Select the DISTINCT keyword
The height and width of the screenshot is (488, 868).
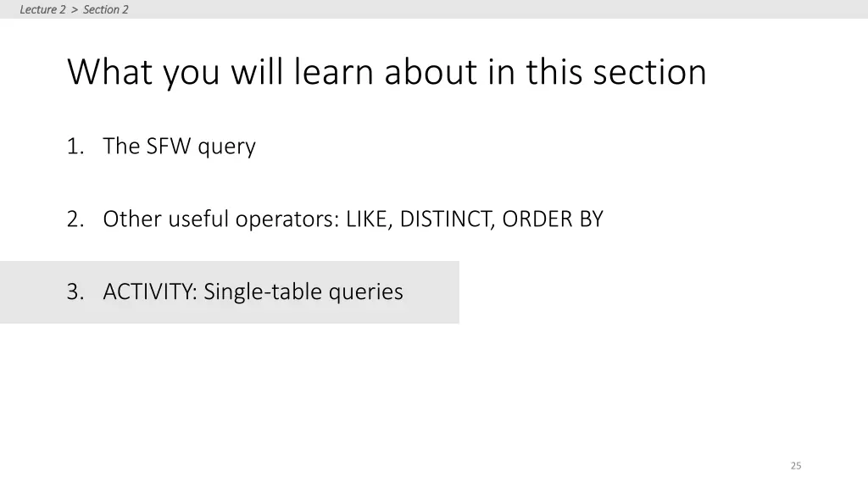pyautogui.click(x=448, y=219)
